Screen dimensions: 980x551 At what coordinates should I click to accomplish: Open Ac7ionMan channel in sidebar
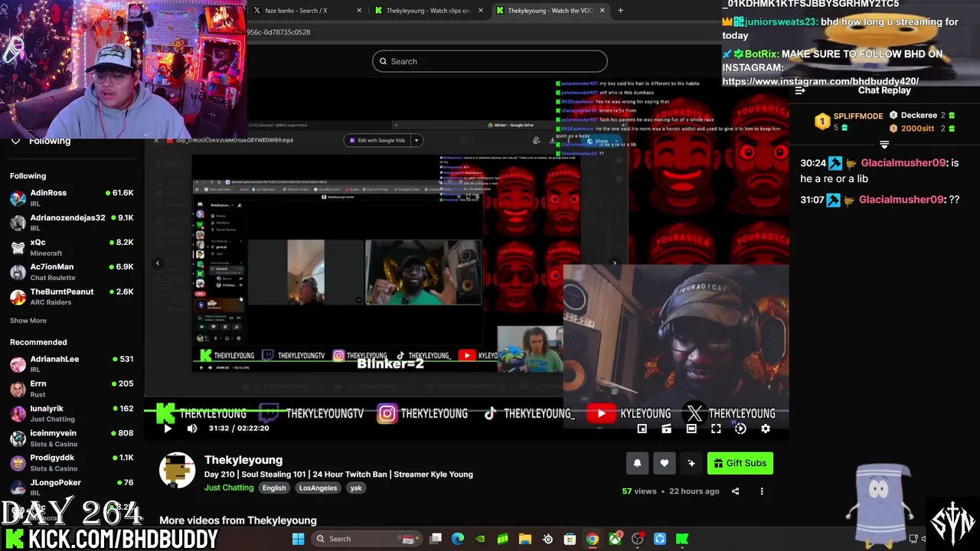pyautogui.click(x=72, y=272)
